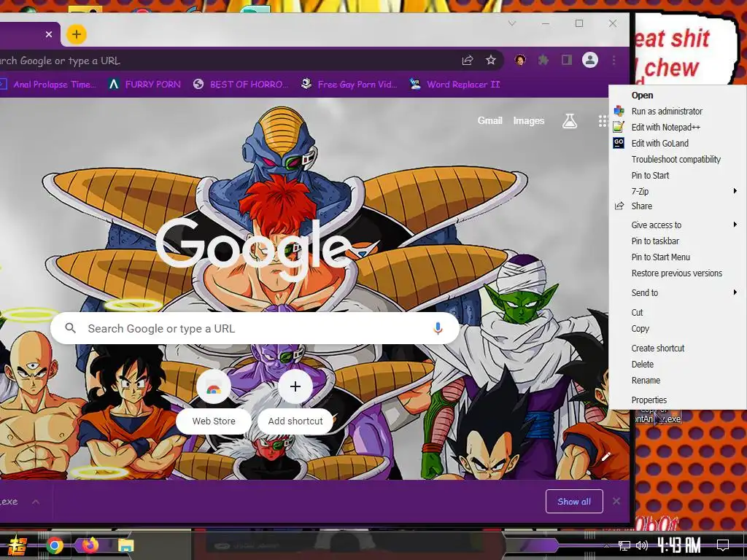Select Run as administrator
The image size is (747, 560).
pyautogui.click(x=678, y=112)
